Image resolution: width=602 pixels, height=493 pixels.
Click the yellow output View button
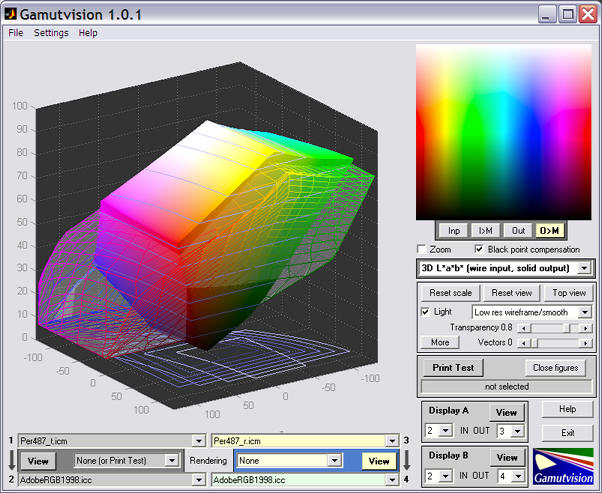pos(379,461)
